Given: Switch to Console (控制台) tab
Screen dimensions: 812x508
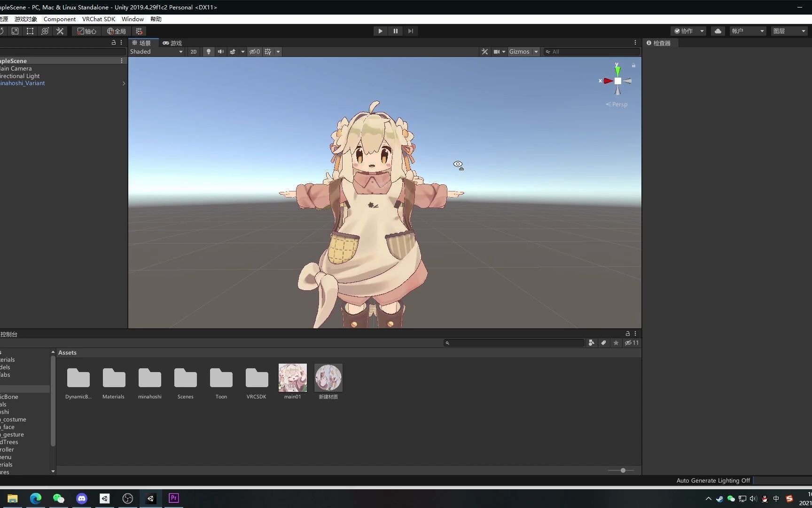Looking at the screenshot, I should [9, 334].
